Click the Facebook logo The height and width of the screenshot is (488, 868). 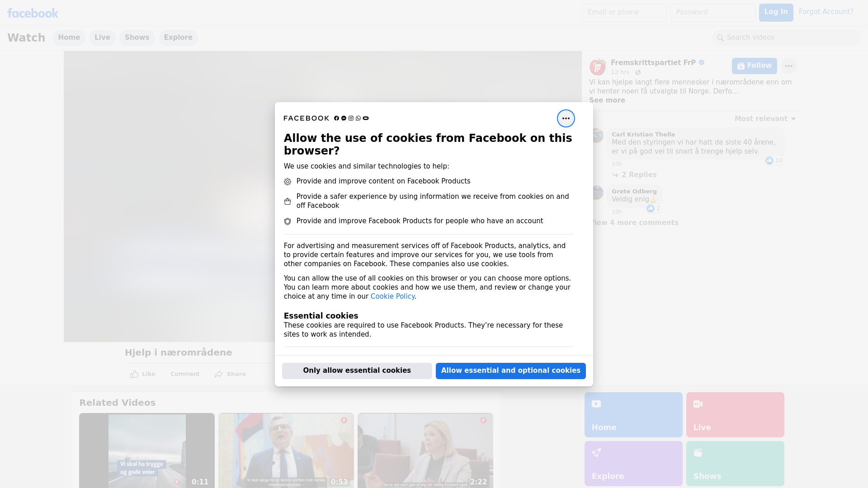pyautogui.click(x=33, y=13)
